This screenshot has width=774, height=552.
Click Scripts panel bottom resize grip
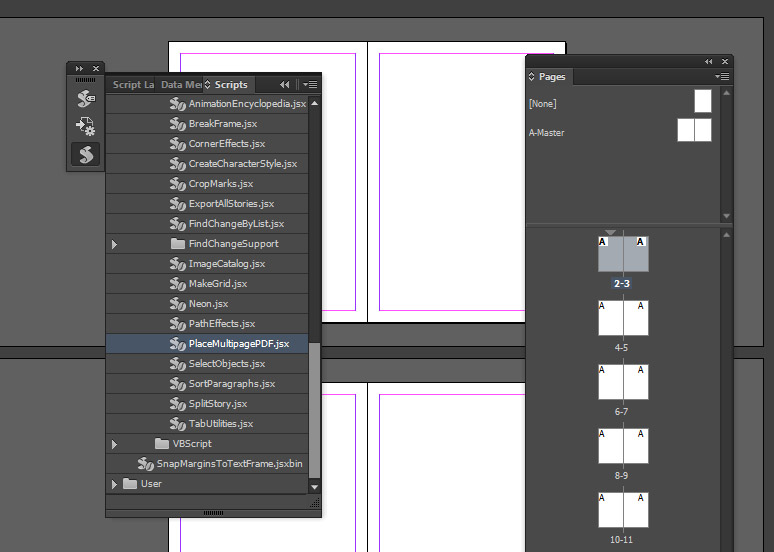(213, 513)
